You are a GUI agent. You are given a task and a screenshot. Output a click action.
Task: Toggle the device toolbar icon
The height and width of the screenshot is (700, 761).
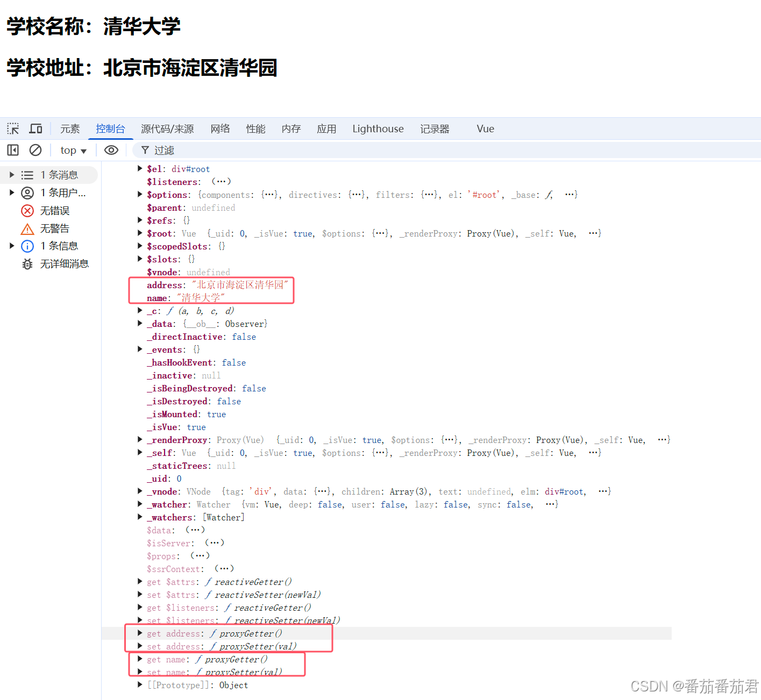point(35,128)
